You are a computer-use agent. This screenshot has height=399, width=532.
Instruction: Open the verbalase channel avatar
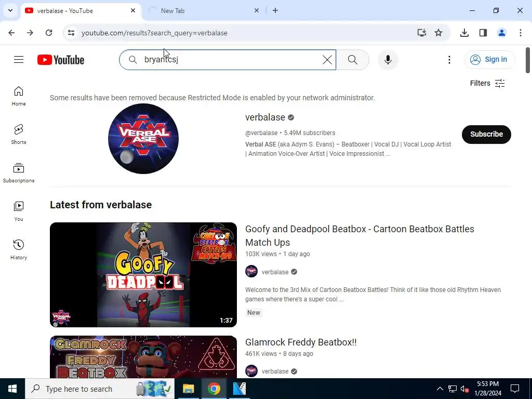(143, 138)
